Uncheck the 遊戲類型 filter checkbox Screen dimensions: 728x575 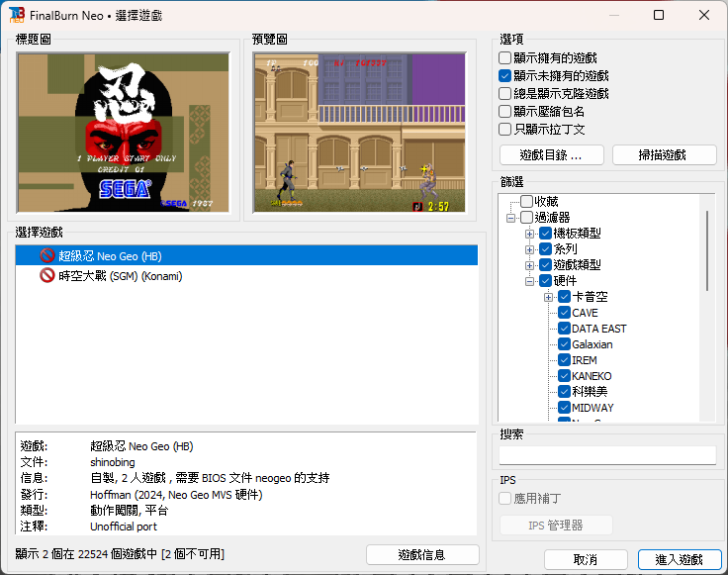546,265
